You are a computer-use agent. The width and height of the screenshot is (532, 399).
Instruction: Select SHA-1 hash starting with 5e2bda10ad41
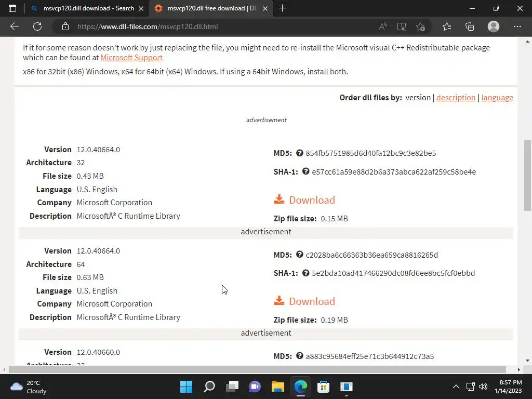pos(393,273)
